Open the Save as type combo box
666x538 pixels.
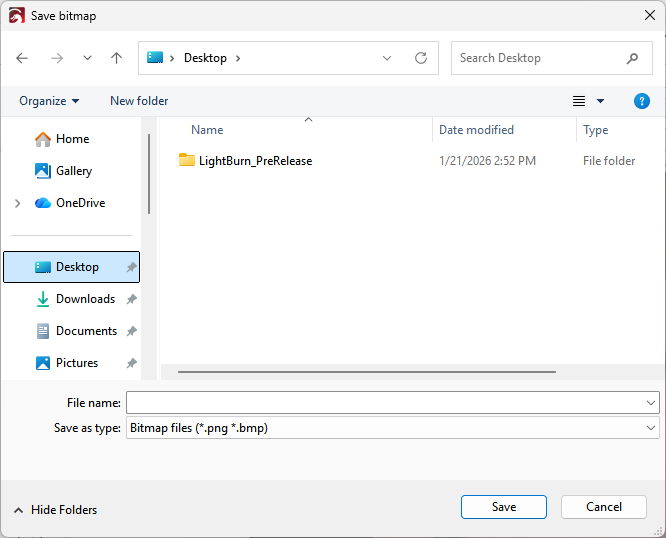(x=392, y=428)
